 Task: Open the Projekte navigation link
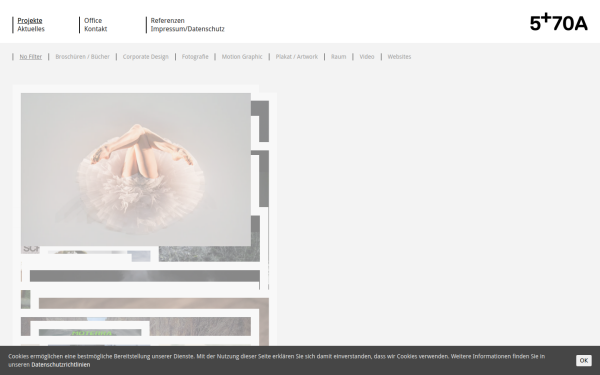pos(30,20)
